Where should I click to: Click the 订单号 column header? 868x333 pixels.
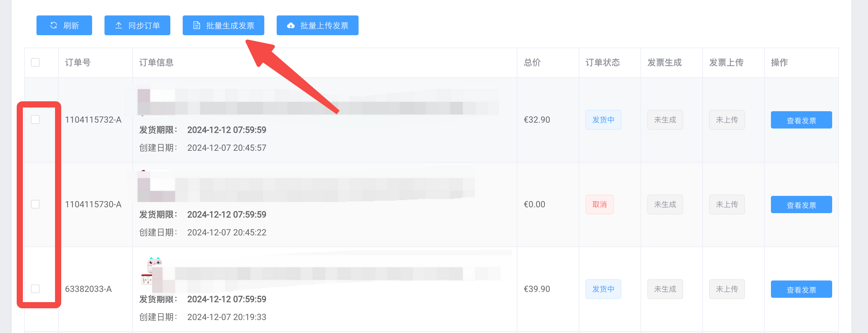(x=78, y=62)
